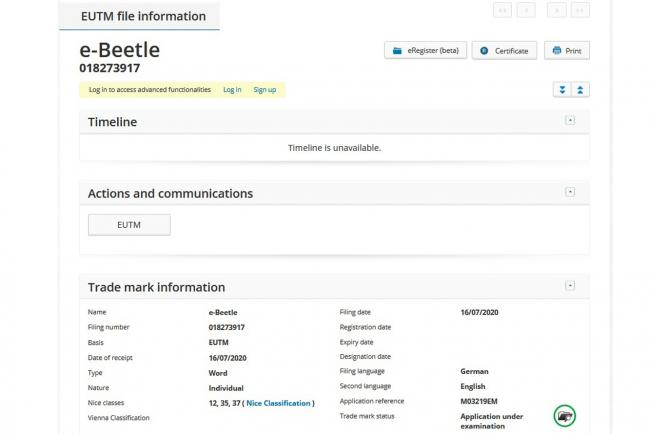The image size is (650, 434).
Task: Print the EUTM file information
Action: pos(567,51)
